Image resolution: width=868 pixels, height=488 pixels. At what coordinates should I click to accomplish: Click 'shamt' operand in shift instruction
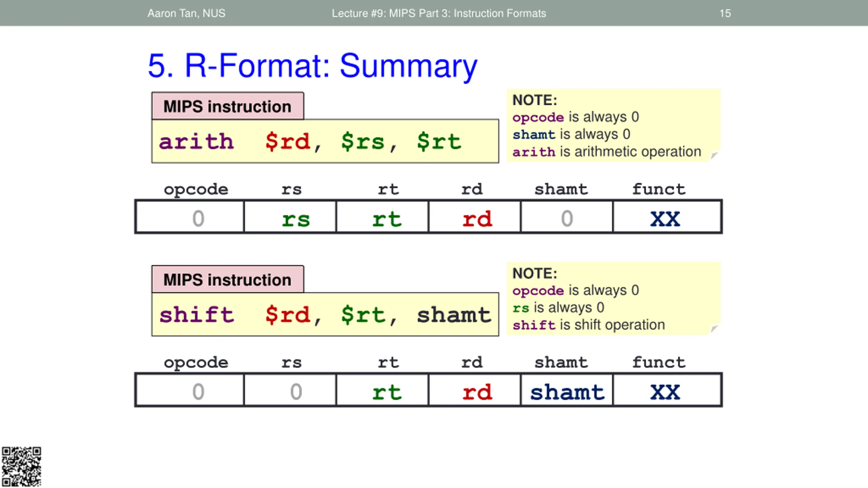point(454,315)
